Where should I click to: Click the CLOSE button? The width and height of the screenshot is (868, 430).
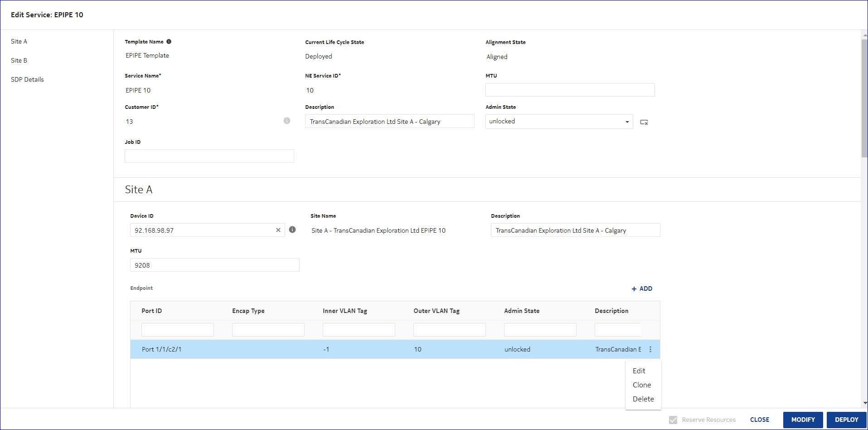[x=759, y=420]
